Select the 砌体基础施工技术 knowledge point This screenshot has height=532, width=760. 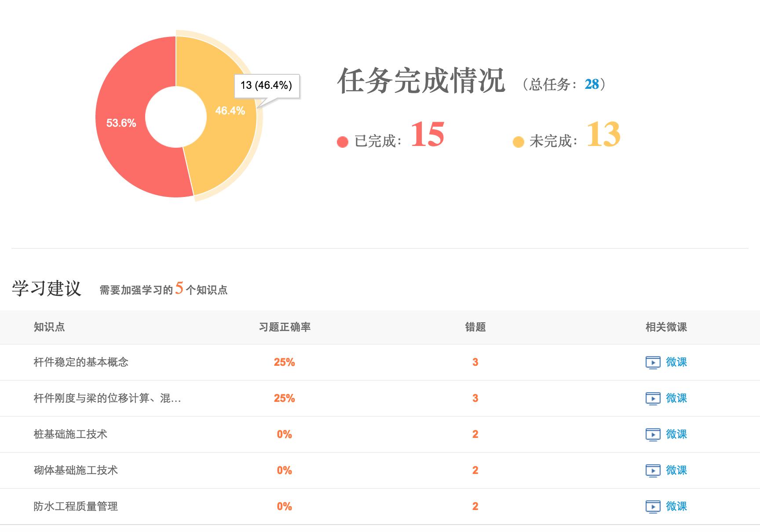click(76, 470)
